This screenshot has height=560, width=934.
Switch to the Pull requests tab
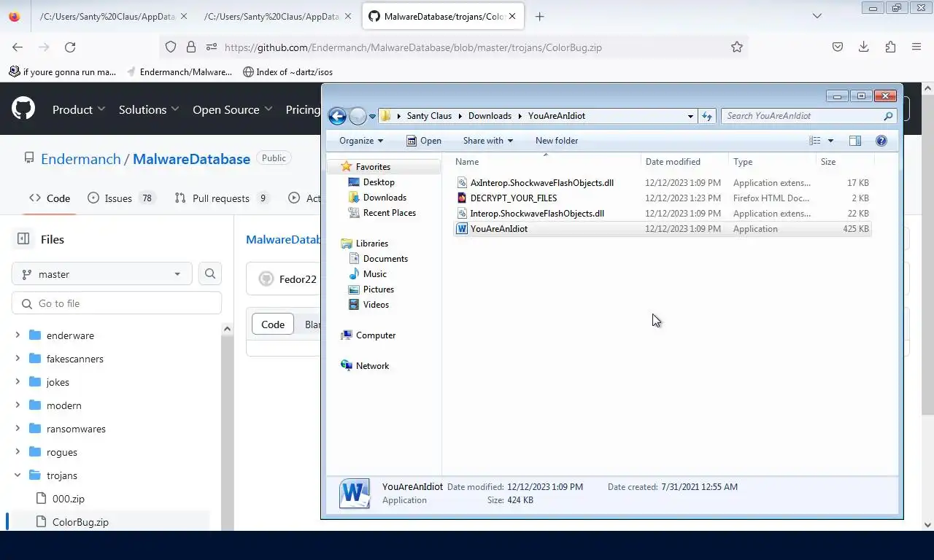coord(221,198)
